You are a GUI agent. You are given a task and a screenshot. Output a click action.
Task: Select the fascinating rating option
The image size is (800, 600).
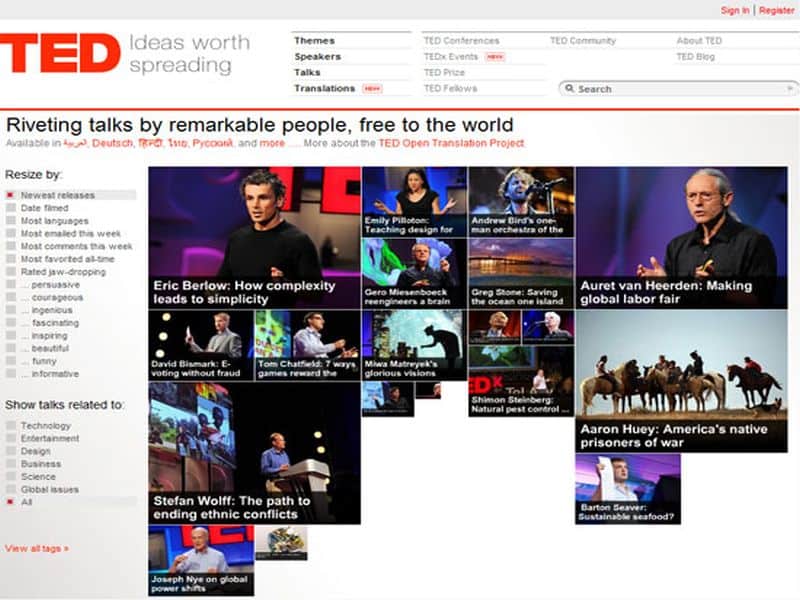(42, 322)
